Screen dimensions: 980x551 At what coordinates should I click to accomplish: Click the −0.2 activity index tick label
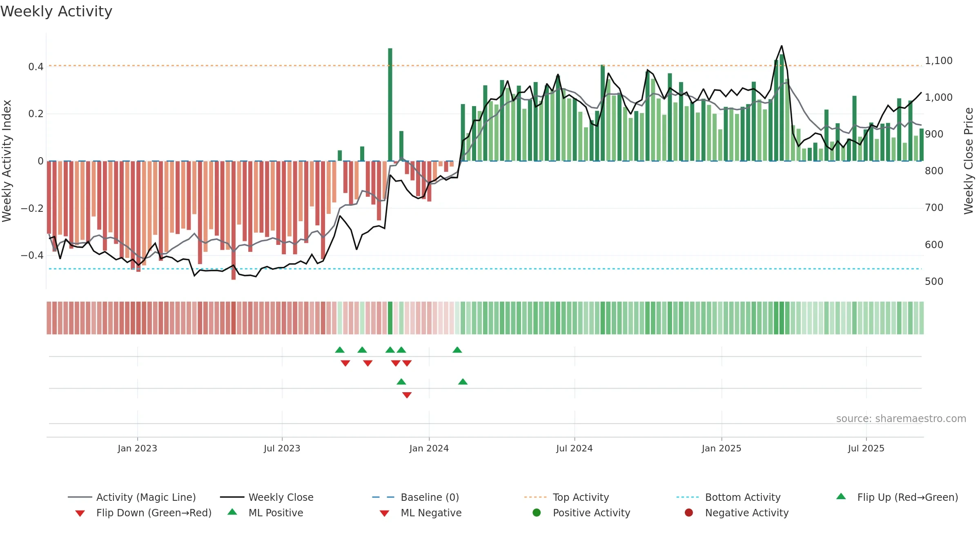point(32,208)
